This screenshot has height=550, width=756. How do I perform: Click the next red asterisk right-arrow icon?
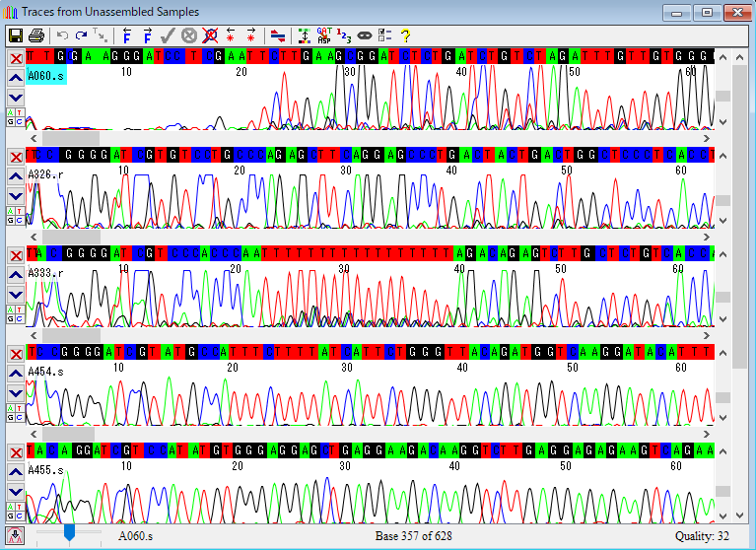coord(250,35)
